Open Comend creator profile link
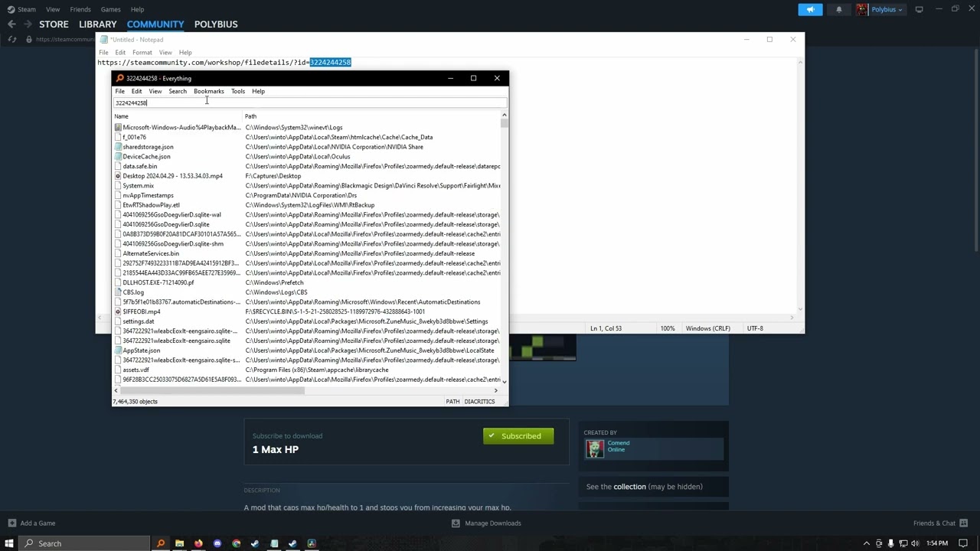980x551 pixels. 619,443
